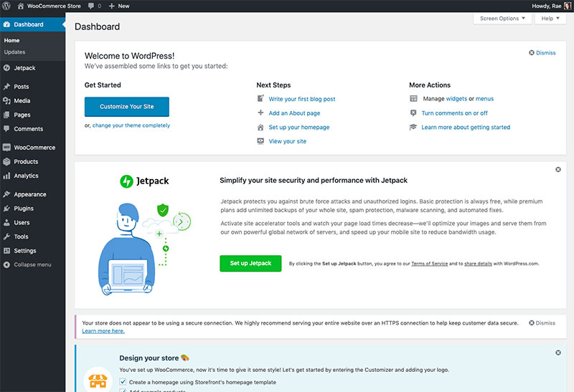This screenshot has width=574, height=392.
Task: Click the Products box icon in sidebar
Action: click(x=6, y=162)
